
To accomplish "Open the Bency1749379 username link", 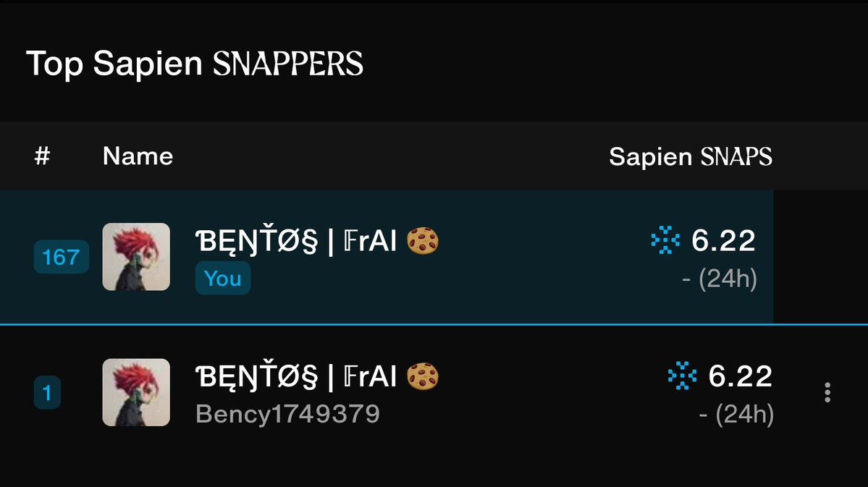I will (x=288, y=414).
